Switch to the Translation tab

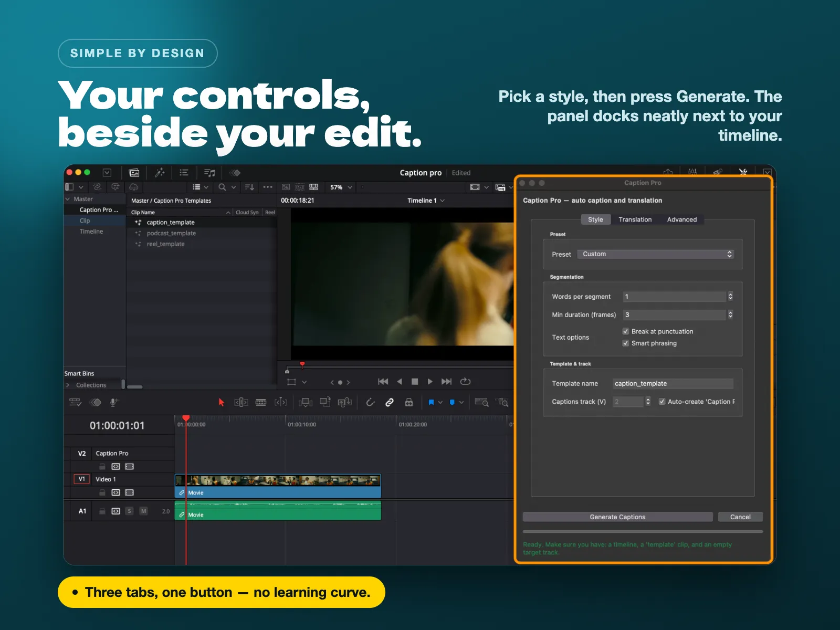[635, 219]
